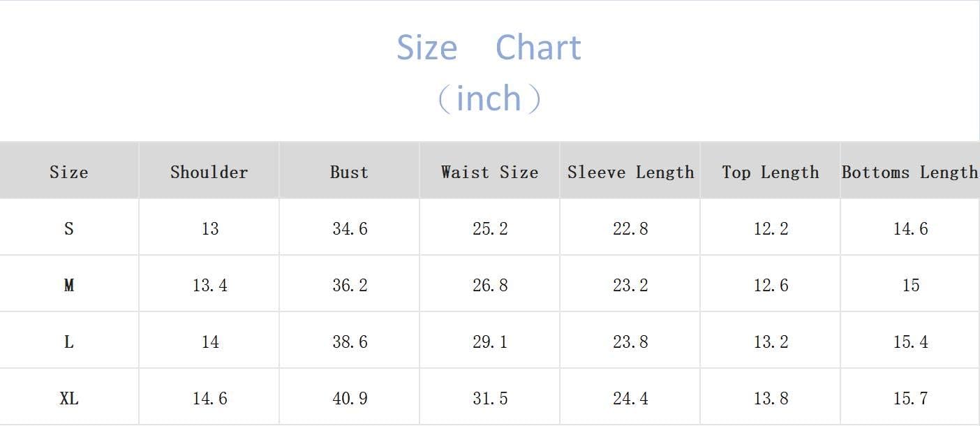Click shoulder value 13.4 in M row

[x=209, y=285]
